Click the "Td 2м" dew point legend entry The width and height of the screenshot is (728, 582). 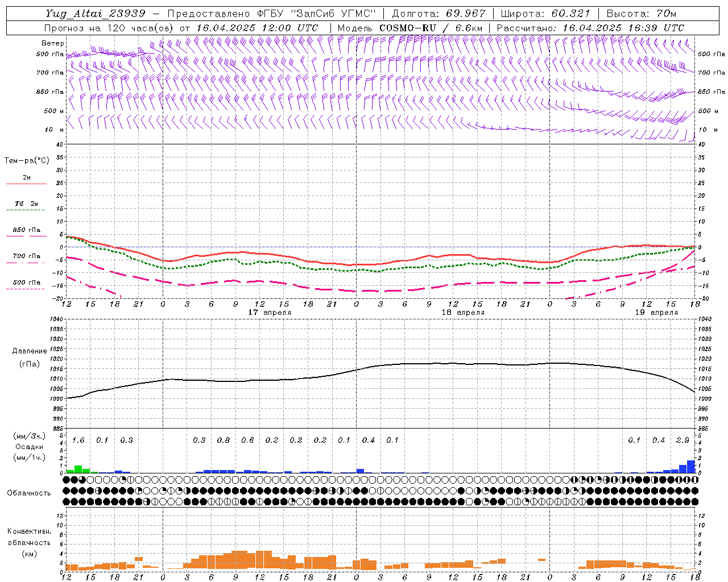click(x=26, y=203)
